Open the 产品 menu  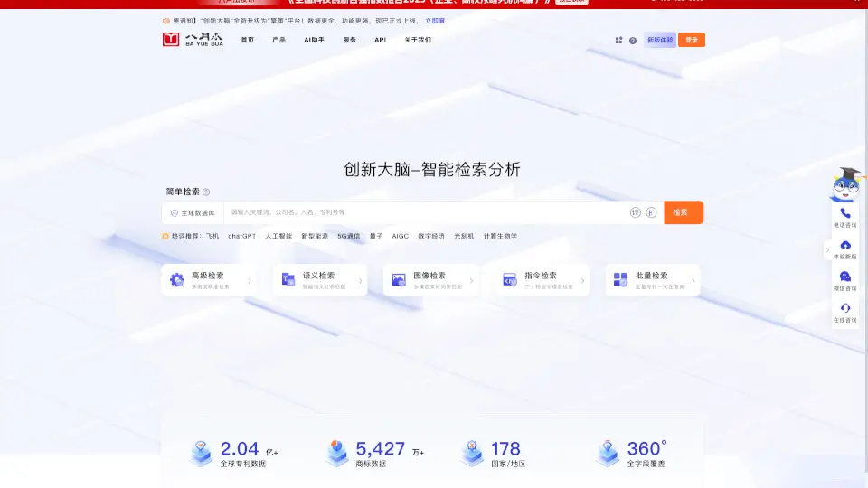[x=279, y=40]
